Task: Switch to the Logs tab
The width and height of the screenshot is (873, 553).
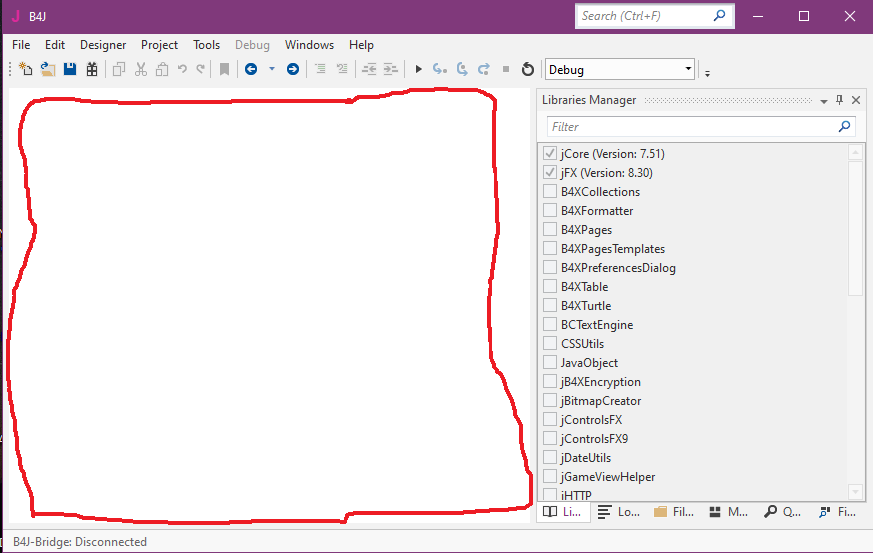Action: 619,512
